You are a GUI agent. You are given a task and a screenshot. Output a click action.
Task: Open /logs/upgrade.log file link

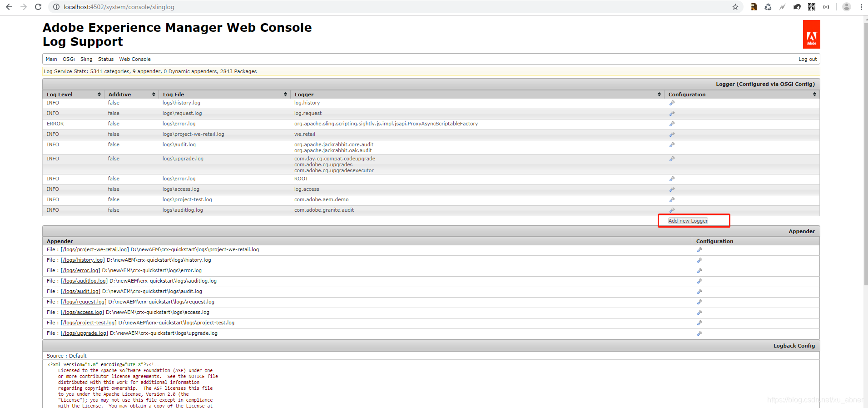pos(84,333)
